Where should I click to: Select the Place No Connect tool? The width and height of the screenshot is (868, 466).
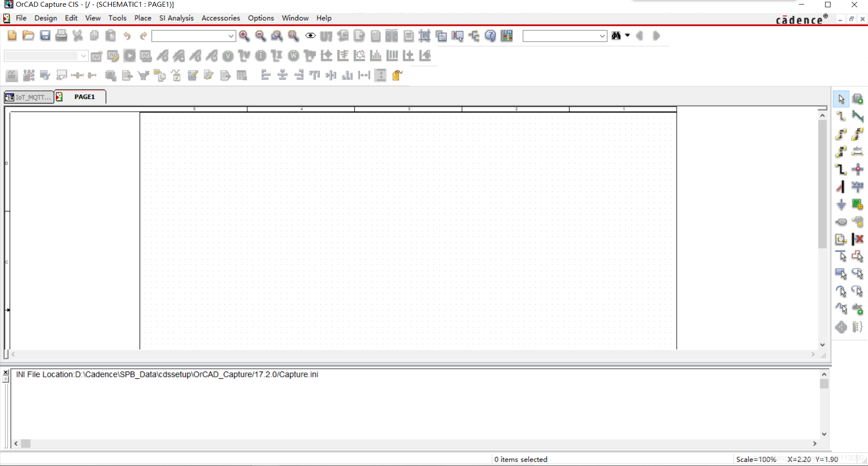857,239
